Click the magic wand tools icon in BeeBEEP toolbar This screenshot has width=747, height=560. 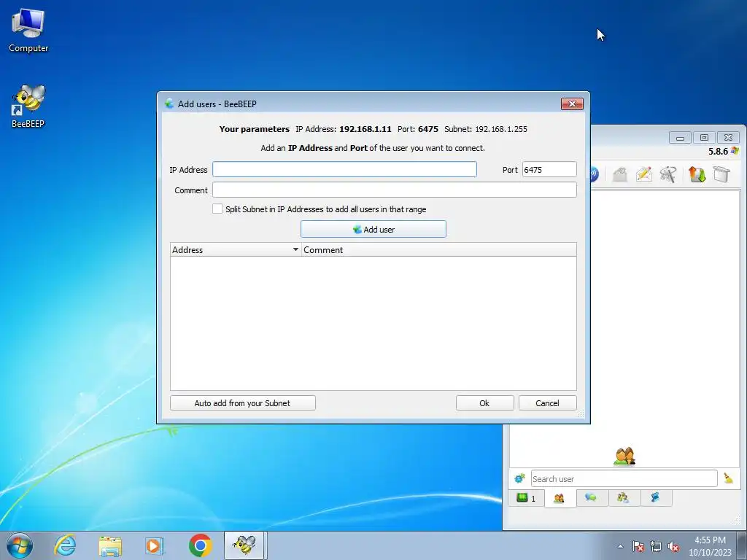668,174
